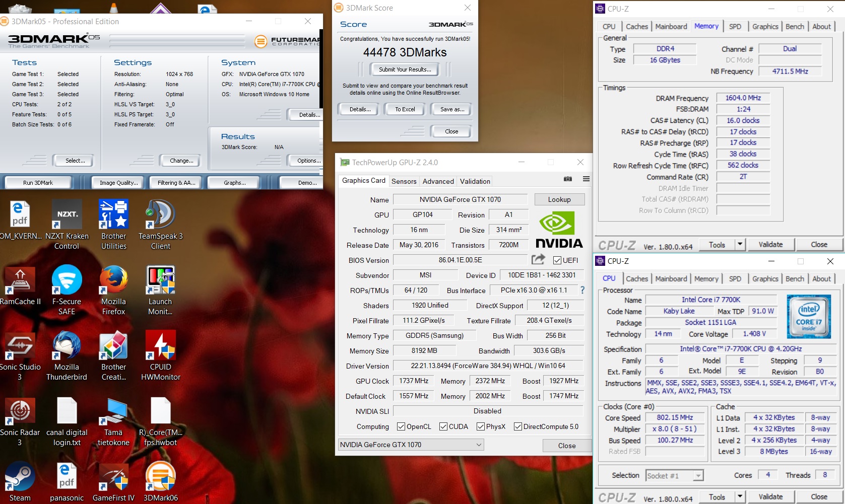
Task: Click the Intel Core i7 logo in CPU-Z
Action: [x=809, y=317]
